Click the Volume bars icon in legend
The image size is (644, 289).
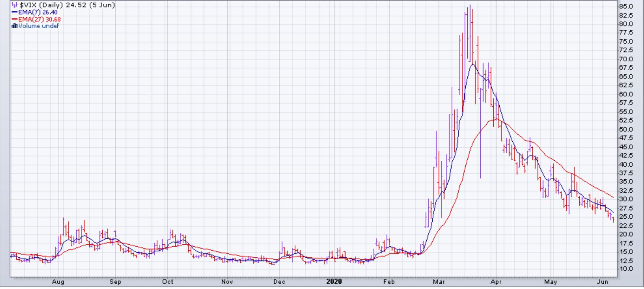pyautogui.click(x=15, y=26)
